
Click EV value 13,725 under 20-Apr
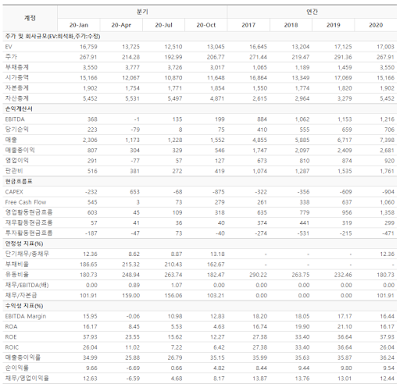click(131, 47)
